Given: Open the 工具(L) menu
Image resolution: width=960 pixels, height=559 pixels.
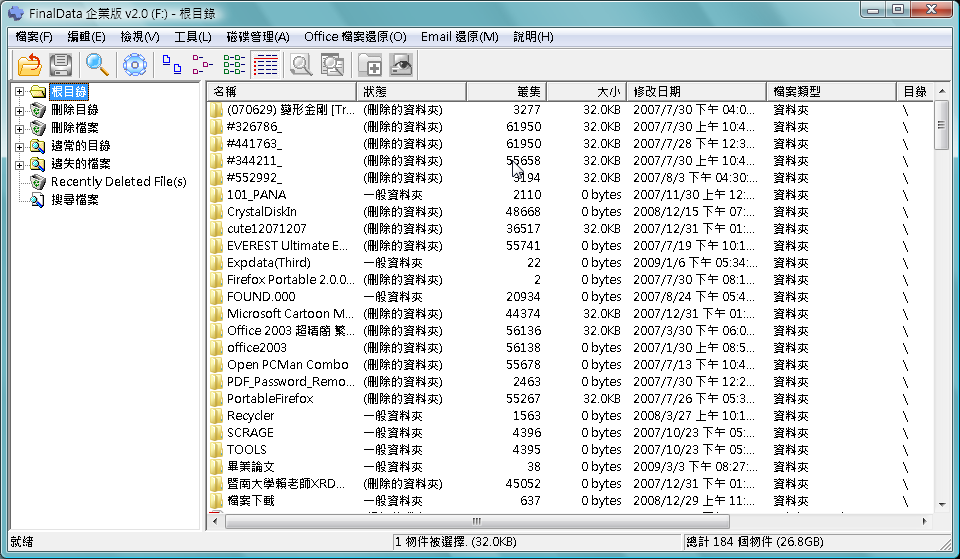Looking at the screenshot, I should (x=193, y=37).
